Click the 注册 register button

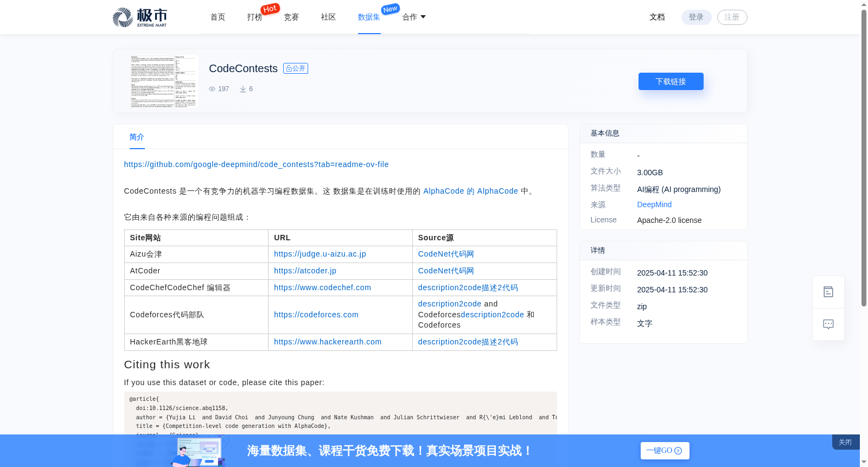732,17
